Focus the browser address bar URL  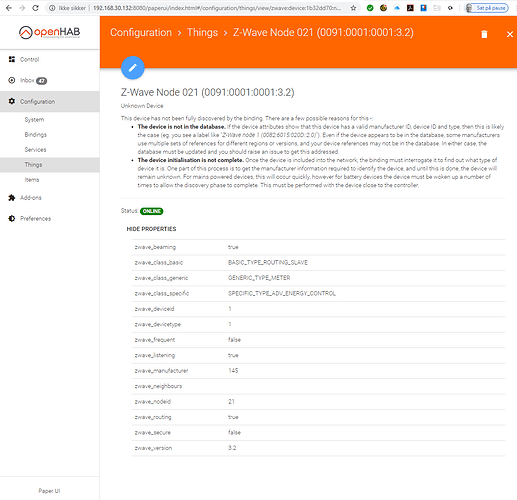coord(217,8)
